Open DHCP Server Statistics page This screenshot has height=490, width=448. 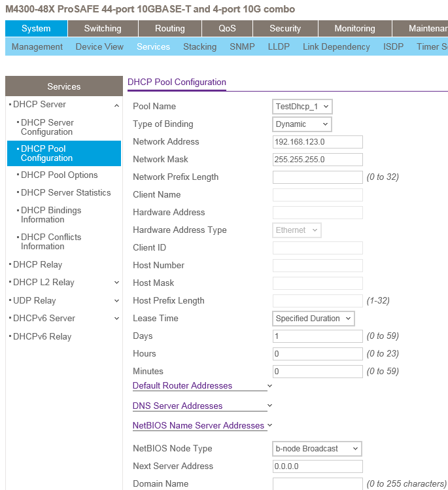tap(65, 193)
